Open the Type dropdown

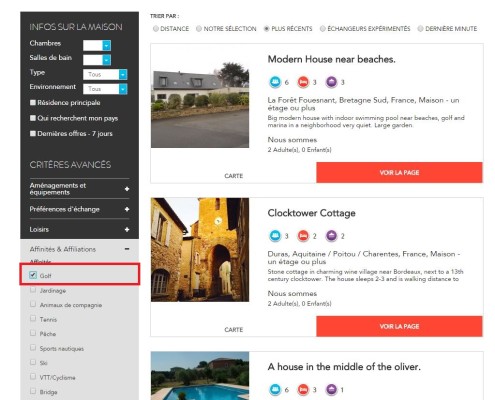point(105,74)
